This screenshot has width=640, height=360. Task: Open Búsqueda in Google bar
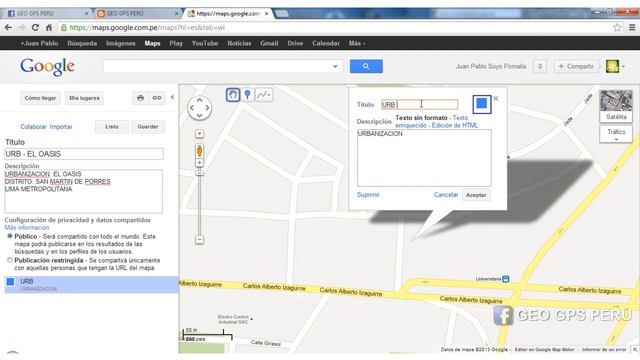[x=82, y=43]
